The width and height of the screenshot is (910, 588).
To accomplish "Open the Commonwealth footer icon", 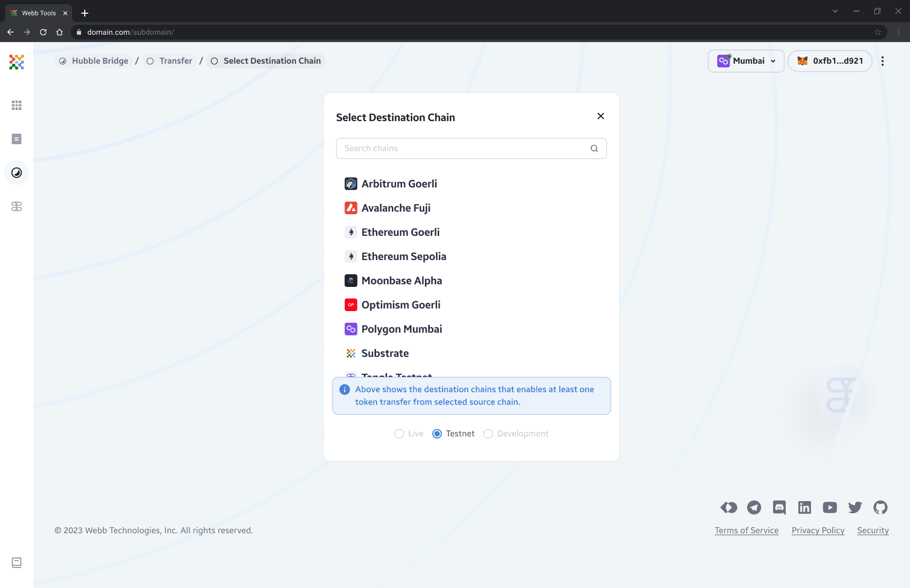I will click(x=729, y=507).
